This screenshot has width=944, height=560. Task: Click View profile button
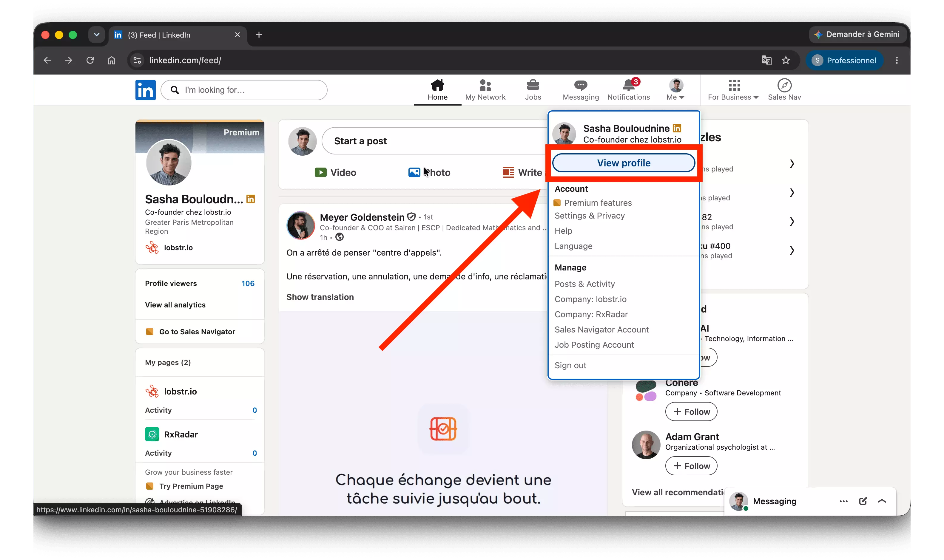[x=624, y=163]
